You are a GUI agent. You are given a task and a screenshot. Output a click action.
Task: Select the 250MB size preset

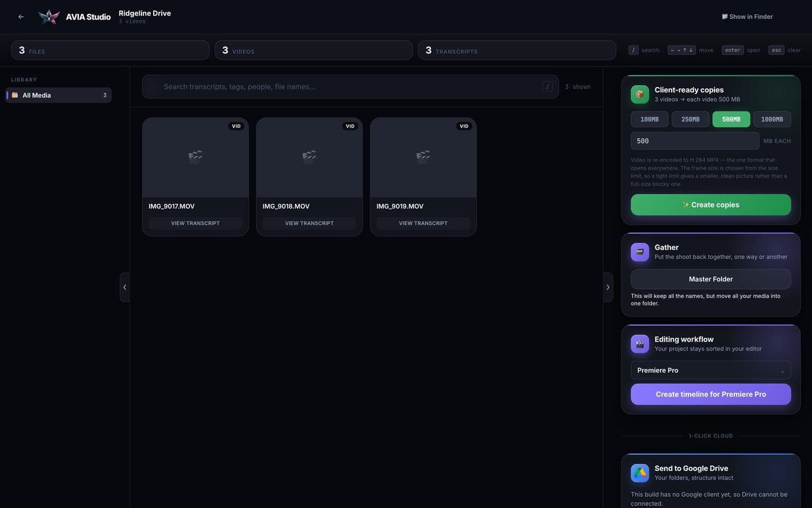[690, 120]
